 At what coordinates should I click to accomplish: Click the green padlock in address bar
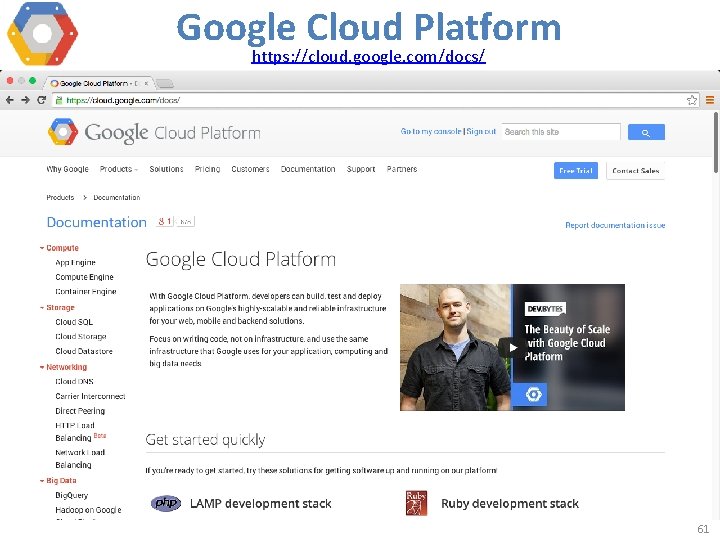click(x=59, y=100)
